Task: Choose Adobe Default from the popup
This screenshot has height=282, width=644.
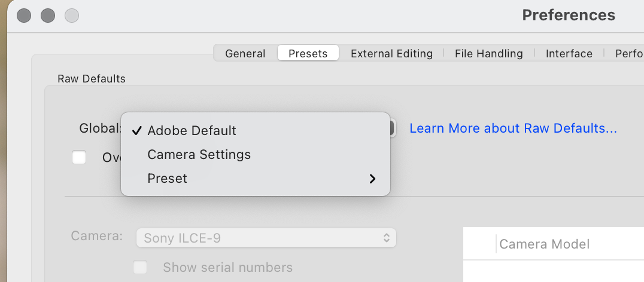Action: [192, 131]
